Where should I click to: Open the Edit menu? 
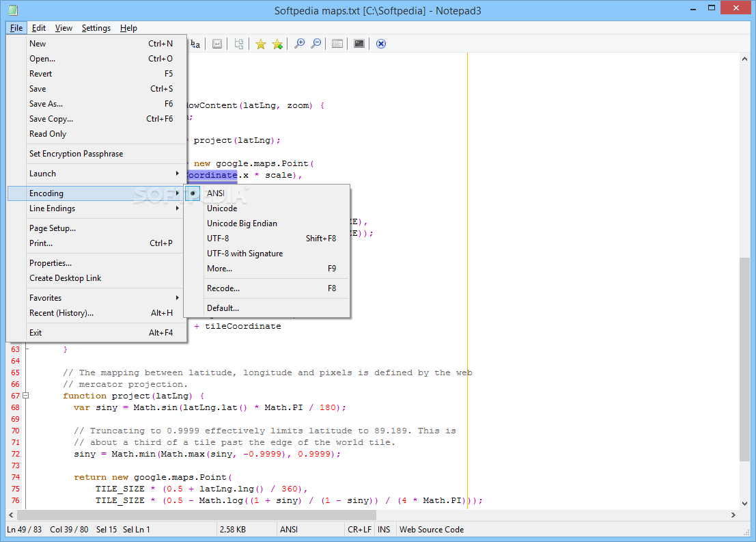[x=38, y=28]
